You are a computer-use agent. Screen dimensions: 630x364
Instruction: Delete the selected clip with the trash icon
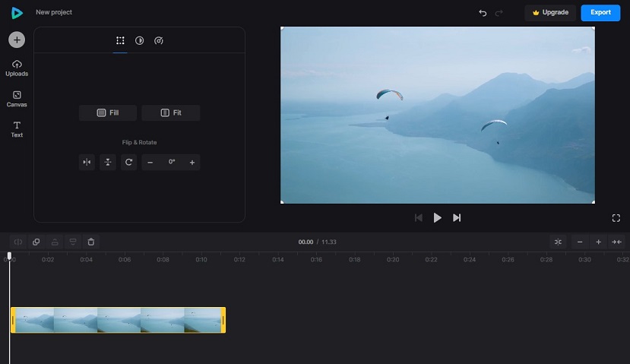[x=91, y=242]
